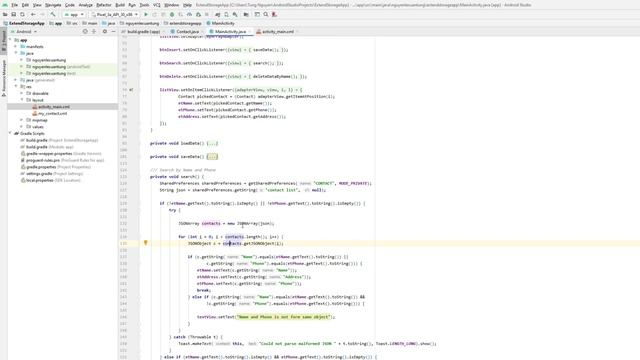
Task: Run the app with the green play icon
Action: [146, 14]
